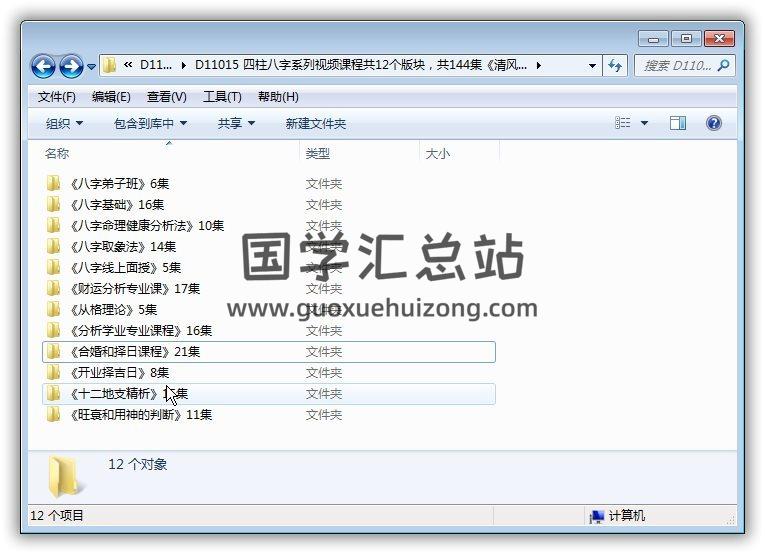Open the 编辑(E) menu
This screenshot has height=554, width=765.
(111, 97)
